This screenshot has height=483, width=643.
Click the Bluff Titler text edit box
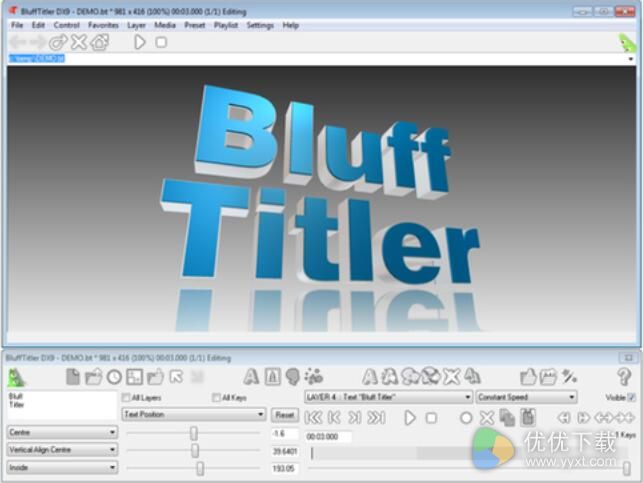[62, 405]
